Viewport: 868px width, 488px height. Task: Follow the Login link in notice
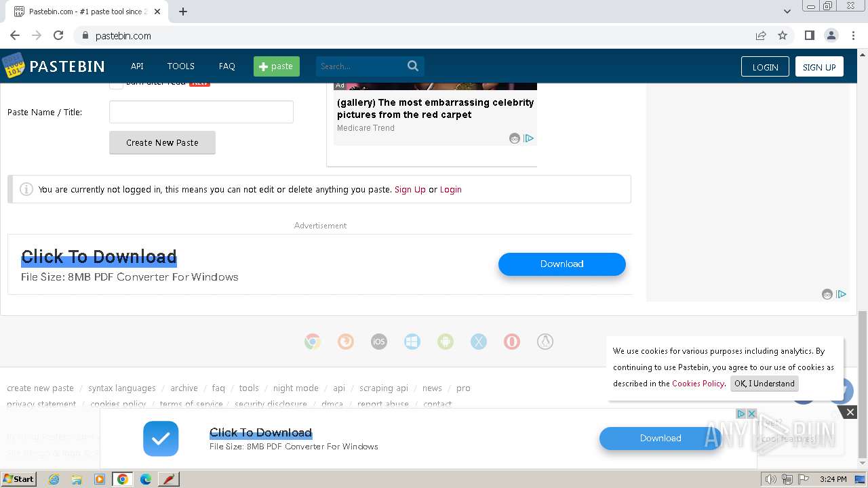[x=451, y=189]
